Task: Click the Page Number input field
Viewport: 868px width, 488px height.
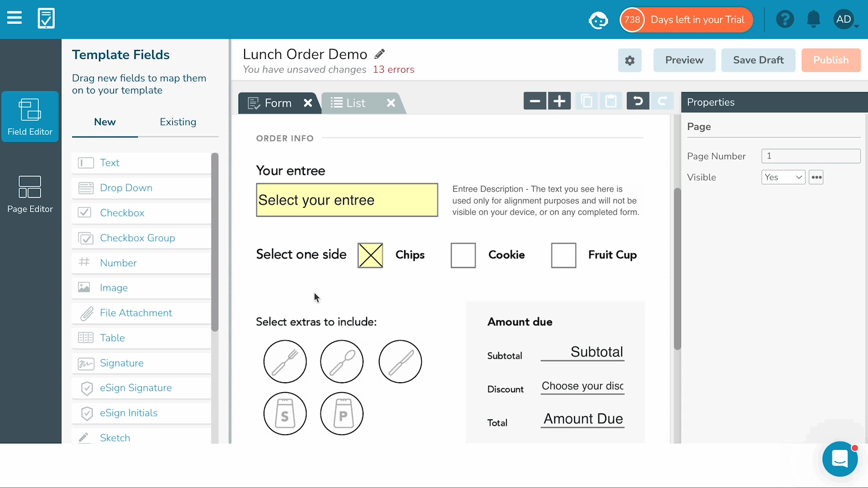Action: click(811, 156)
